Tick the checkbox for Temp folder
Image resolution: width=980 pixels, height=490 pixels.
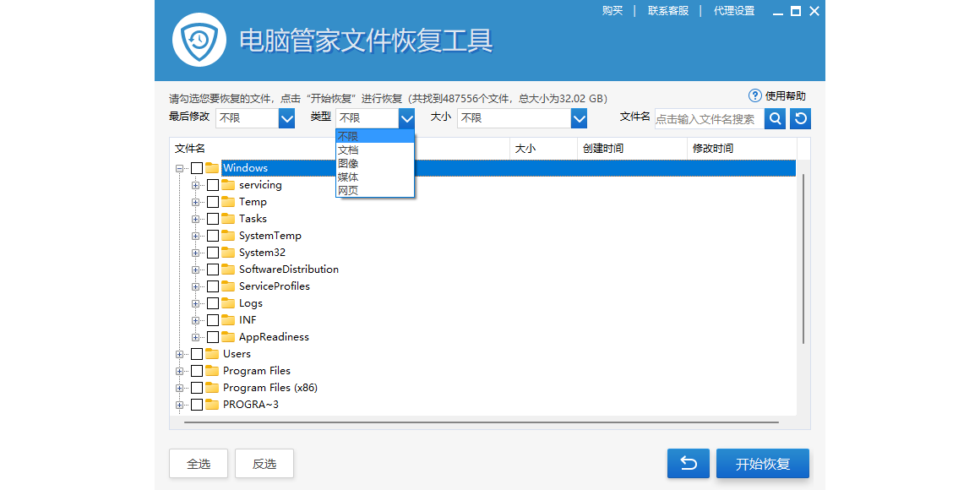coord(213,202)
